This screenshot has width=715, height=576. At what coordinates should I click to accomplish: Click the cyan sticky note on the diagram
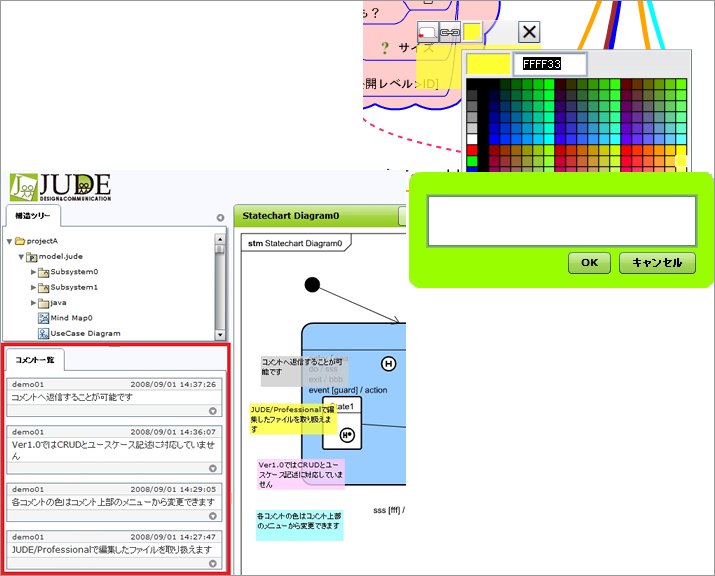click(299, 525)
